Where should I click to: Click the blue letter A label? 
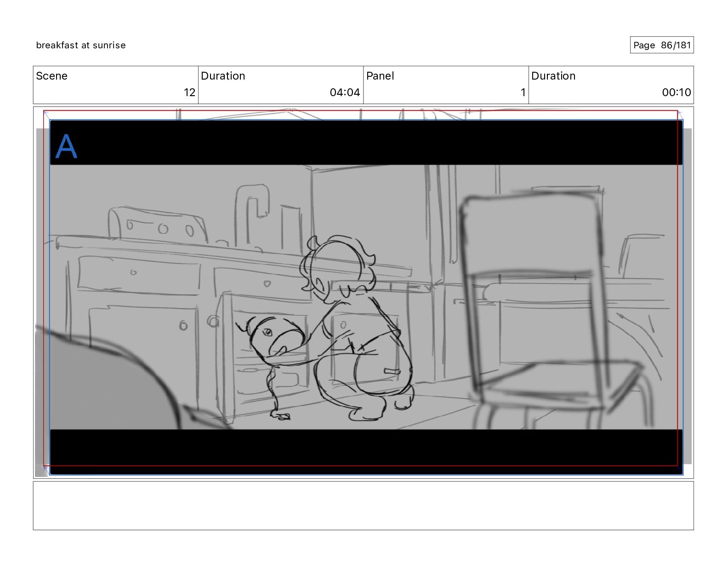point(66,147)
